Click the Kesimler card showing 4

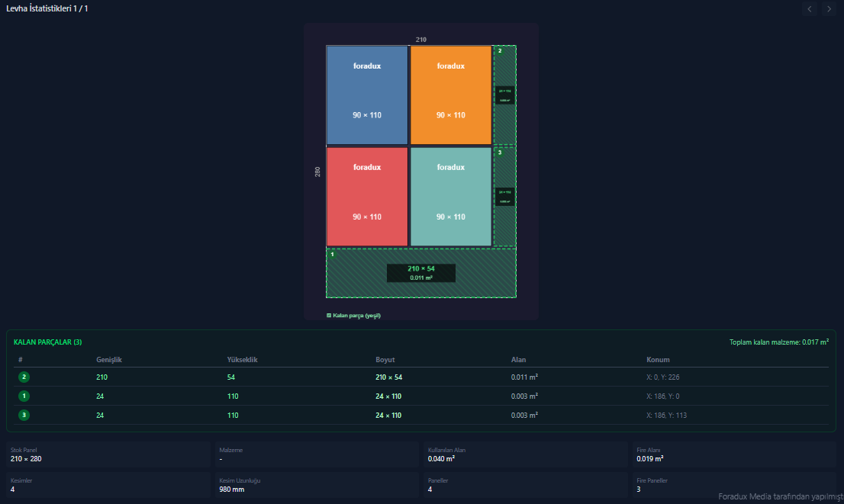(108, 485)
